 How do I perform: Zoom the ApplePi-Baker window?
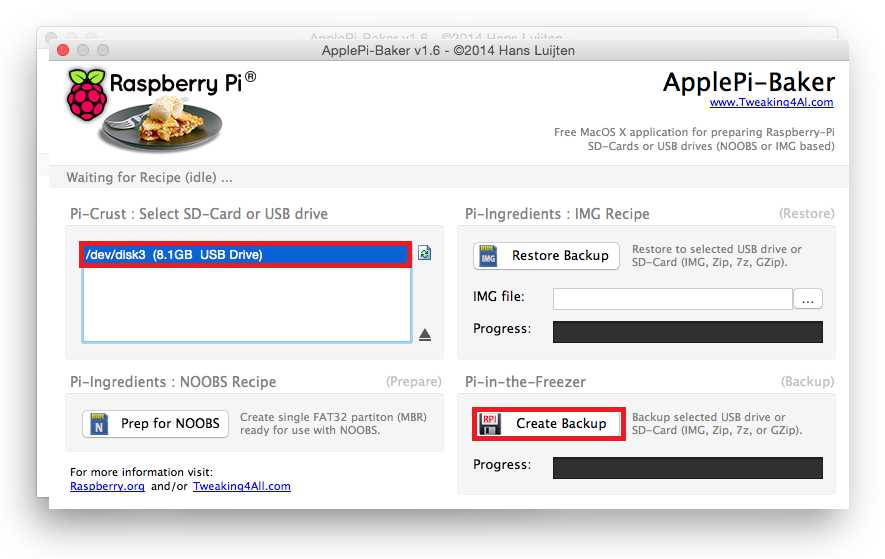[x=102, y=50]
